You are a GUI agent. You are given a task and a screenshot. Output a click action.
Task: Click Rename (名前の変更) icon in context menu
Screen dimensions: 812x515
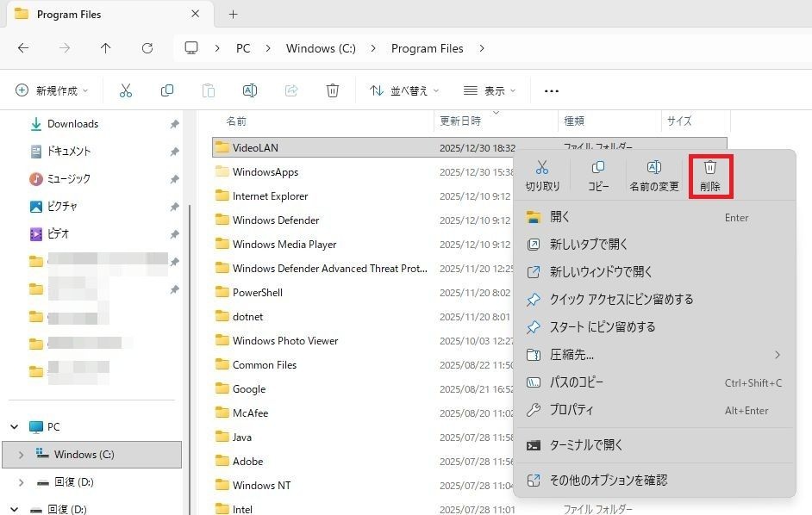653,176
